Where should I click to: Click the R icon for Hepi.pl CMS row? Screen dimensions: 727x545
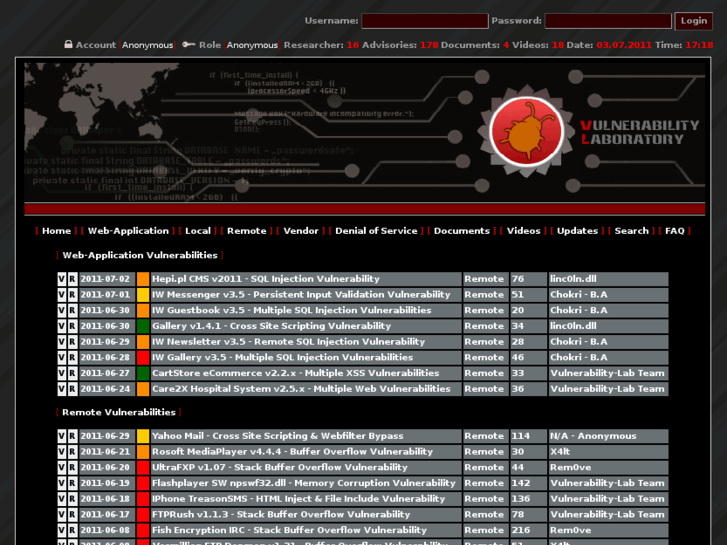72,279
